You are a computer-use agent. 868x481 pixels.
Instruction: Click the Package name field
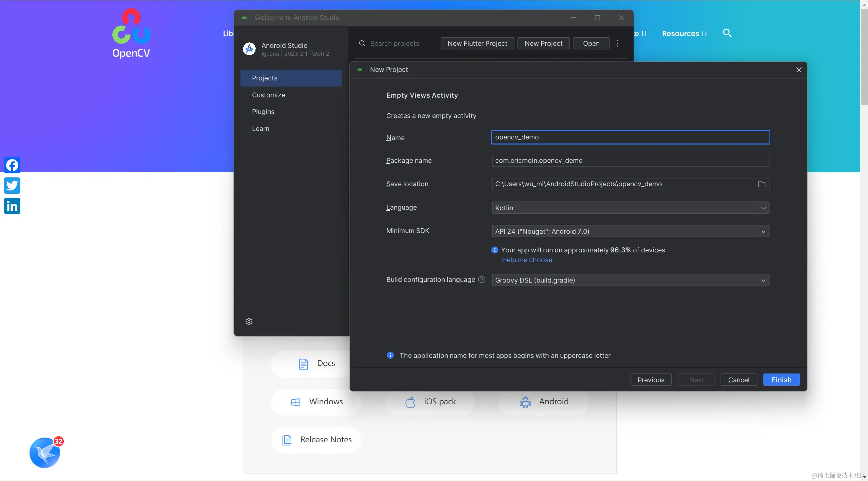click(631, 161)
